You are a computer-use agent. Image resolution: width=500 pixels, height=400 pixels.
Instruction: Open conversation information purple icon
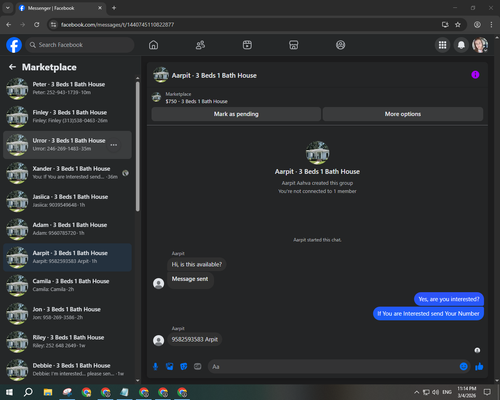coord(475,75)
